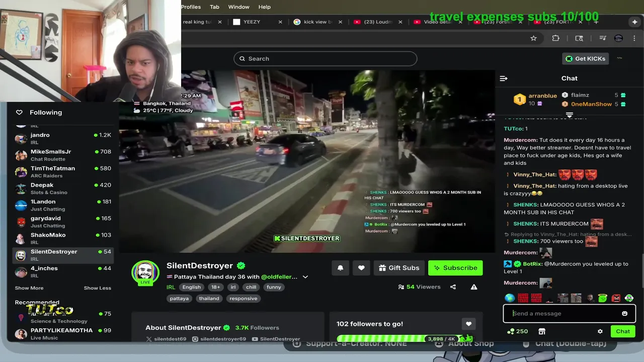This screenshot has width=644, height=362.
Task: Open chat settings gear icon
Action: (x=600, y=331)
